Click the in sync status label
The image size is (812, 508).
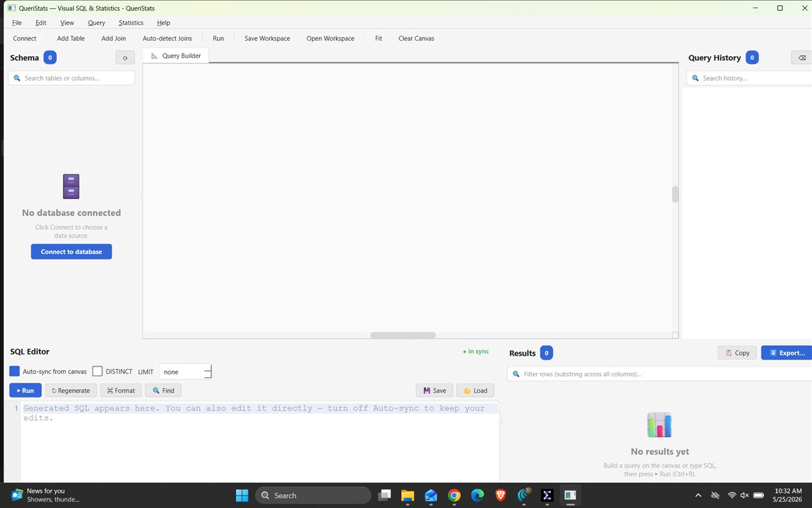476,351
